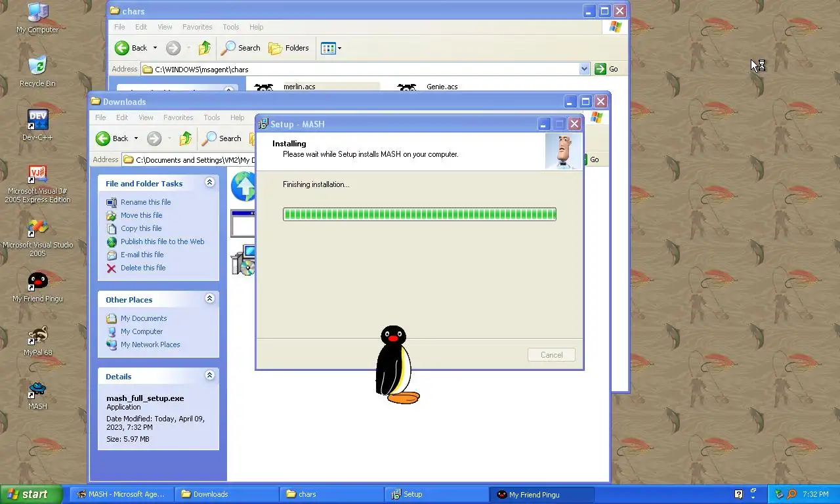Open View menu in Downloads window
The image size is (840, 504).
point(146,117)
